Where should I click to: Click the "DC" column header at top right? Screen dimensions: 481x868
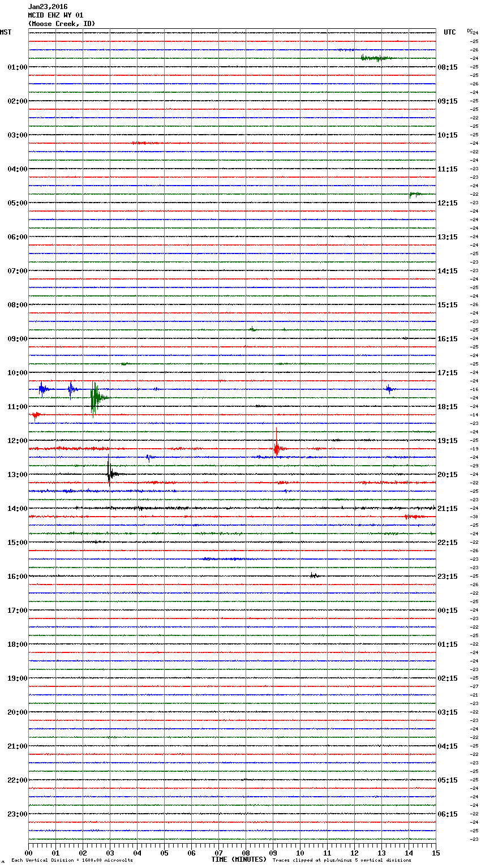(x=470, y=31)
